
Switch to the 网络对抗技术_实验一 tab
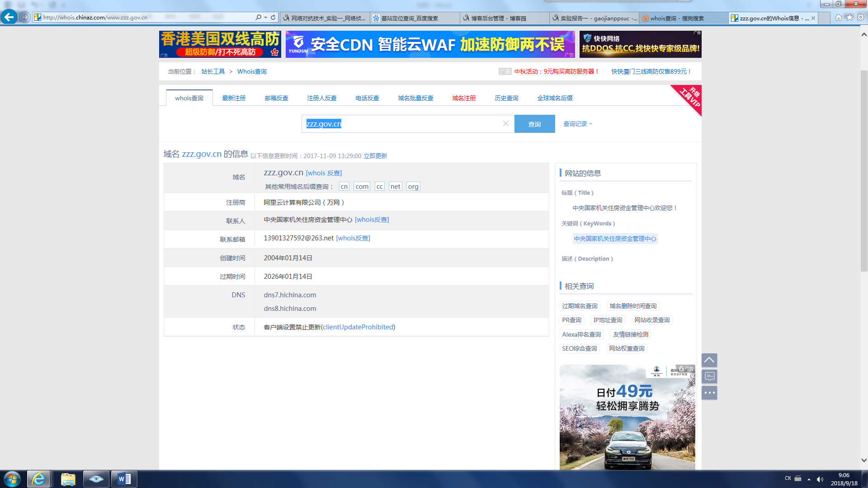pyautogui.click(x=325, y=18)
